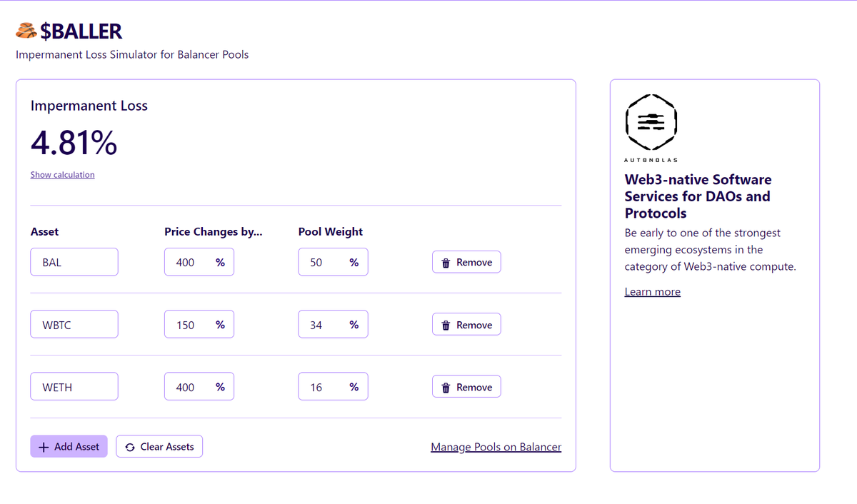Viewport: 857px width, 504px height.
Task: Focus WETH price change field showing 400
Action: tap(199, 387)
